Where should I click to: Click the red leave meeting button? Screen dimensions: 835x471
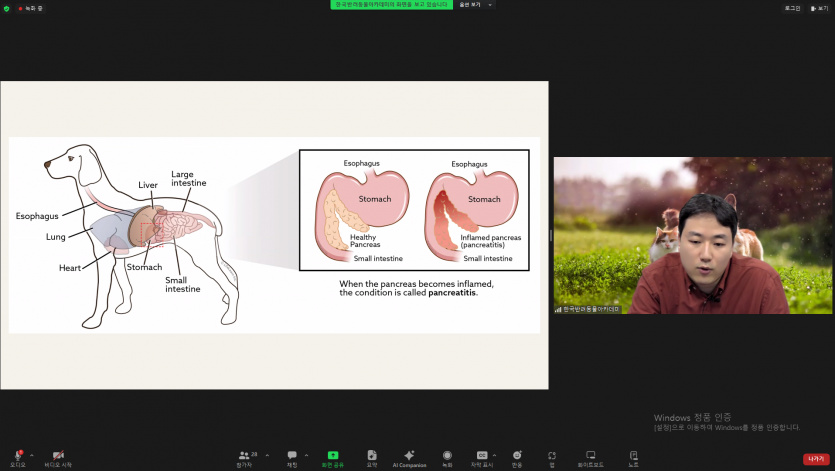[x=816, y=459]
